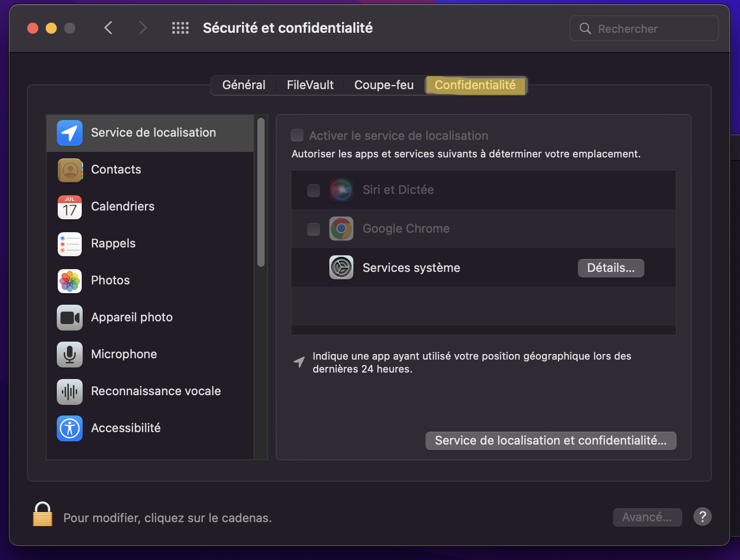Switch to the Général tab
The image size is (740, 560).
[x=244, y=85]
